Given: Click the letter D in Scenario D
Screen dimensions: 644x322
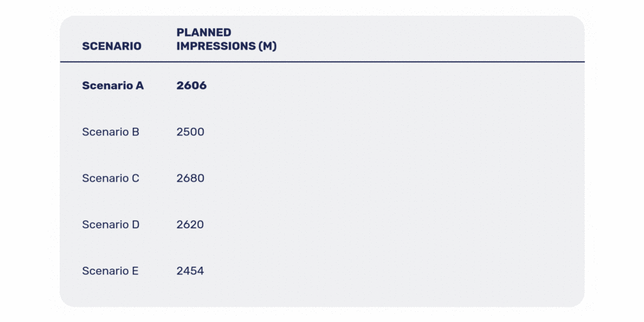Looking at the screenshot, I should coord(135,225).
